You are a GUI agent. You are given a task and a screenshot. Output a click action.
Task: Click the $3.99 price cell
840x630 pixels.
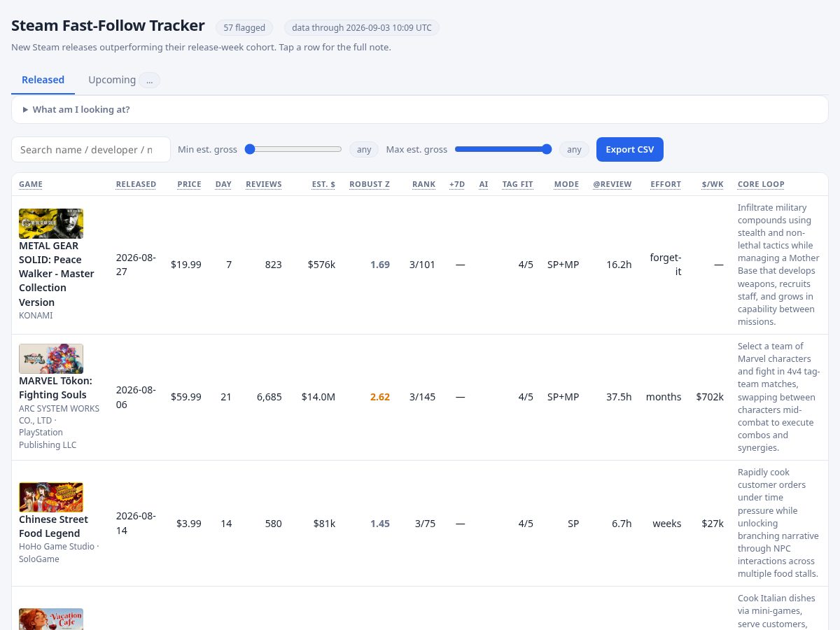[189, 524]
